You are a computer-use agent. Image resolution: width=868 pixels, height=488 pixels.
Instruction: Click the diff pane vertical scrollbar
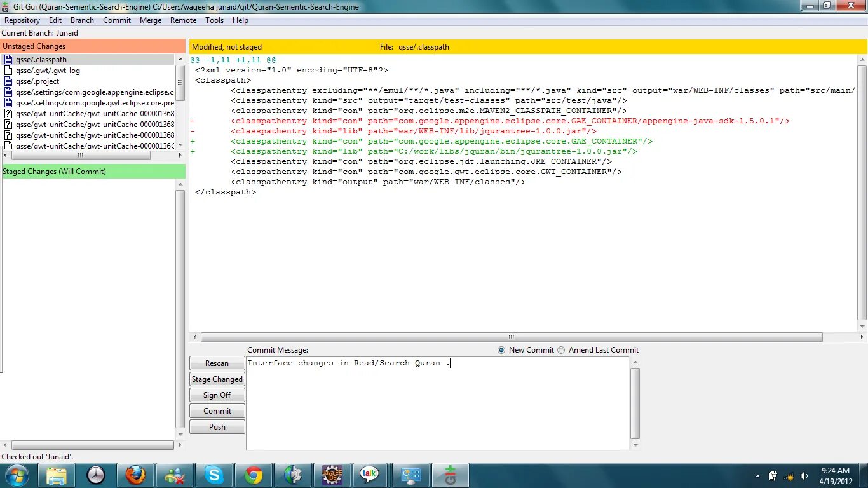pos(862,192)
